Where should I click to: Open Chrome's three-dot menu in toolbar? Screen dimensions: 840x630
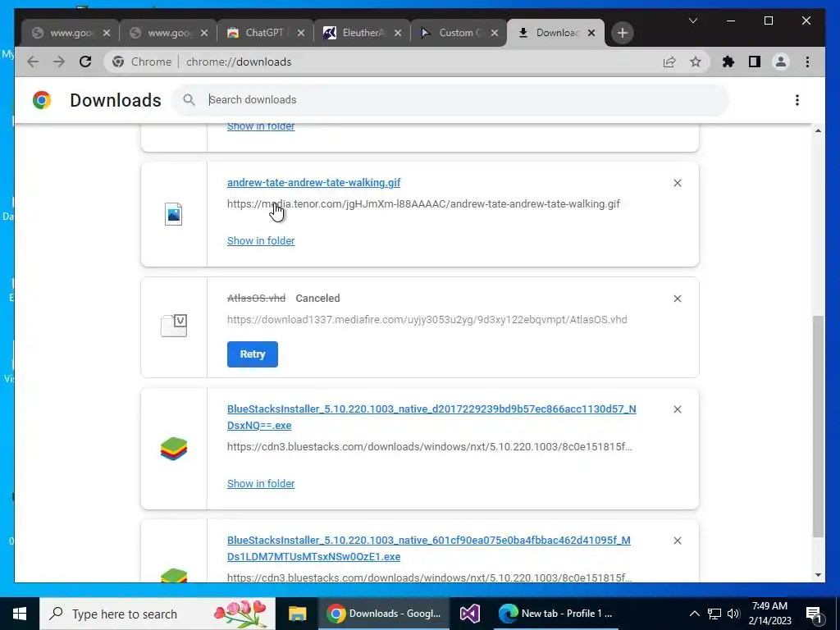[807, 62]
